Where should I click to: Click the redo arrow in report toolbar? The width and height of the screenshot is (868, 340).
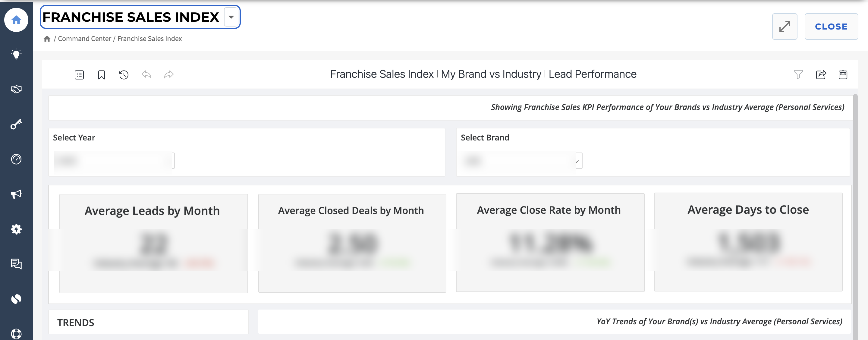tap(169, 74)
